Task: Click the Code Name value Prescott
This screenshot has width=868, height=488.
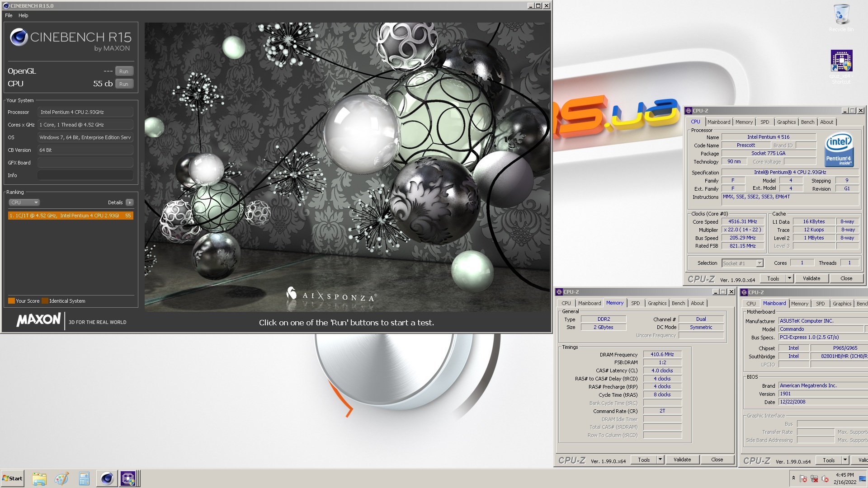Action: (745, 145)
